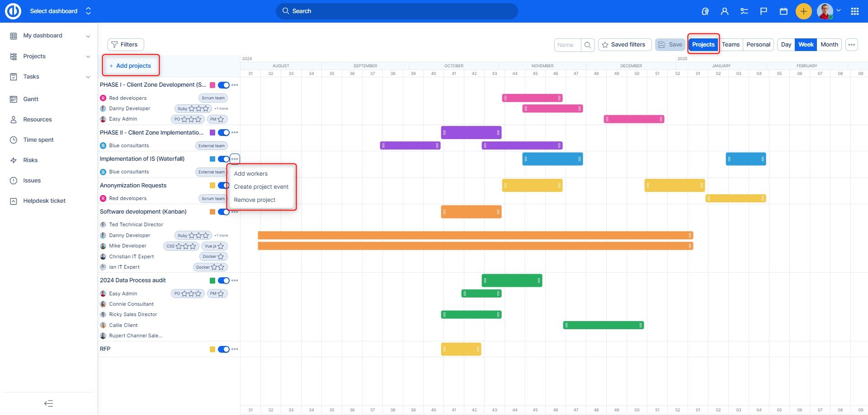Open the calendar icon in top bar
868x415 pixels.
[783, 11]
